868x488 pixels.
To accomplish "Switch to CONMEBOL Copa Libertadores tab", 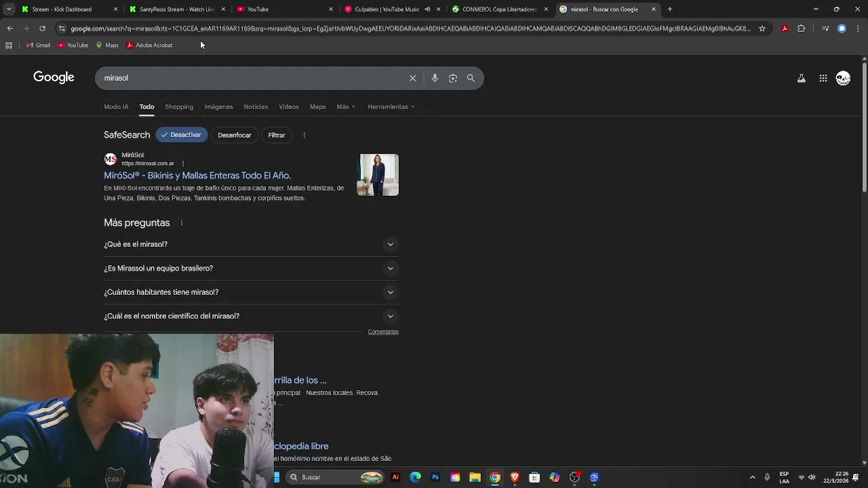I will pyautogui.click(x=499, y=9).
